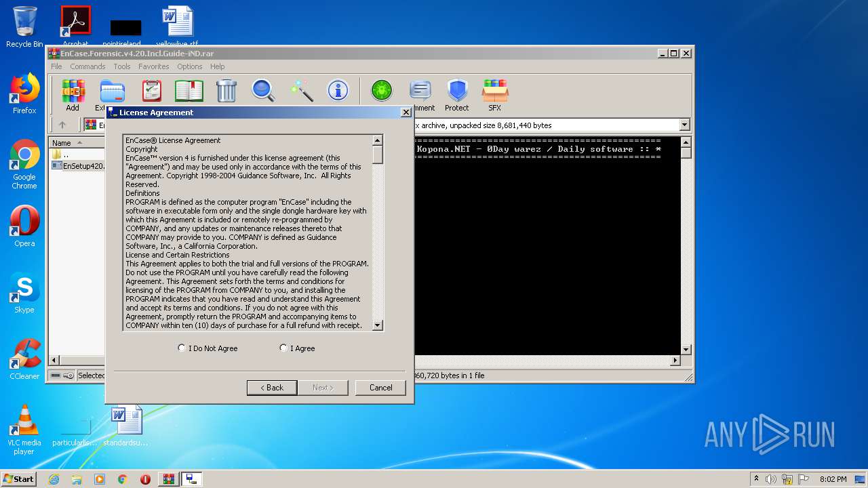This screenshot has width=868, height=488.
Task: Open the Options menu in WinRAR
Action: pyautogui.click(x=190, y=66)
